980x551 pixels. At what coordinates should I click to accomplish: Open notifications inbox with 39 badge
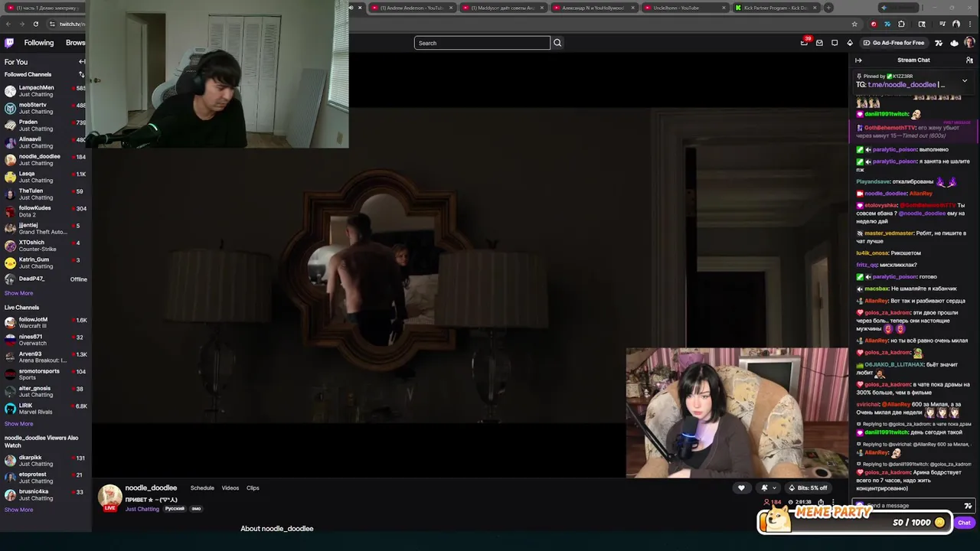click(804, 43)
